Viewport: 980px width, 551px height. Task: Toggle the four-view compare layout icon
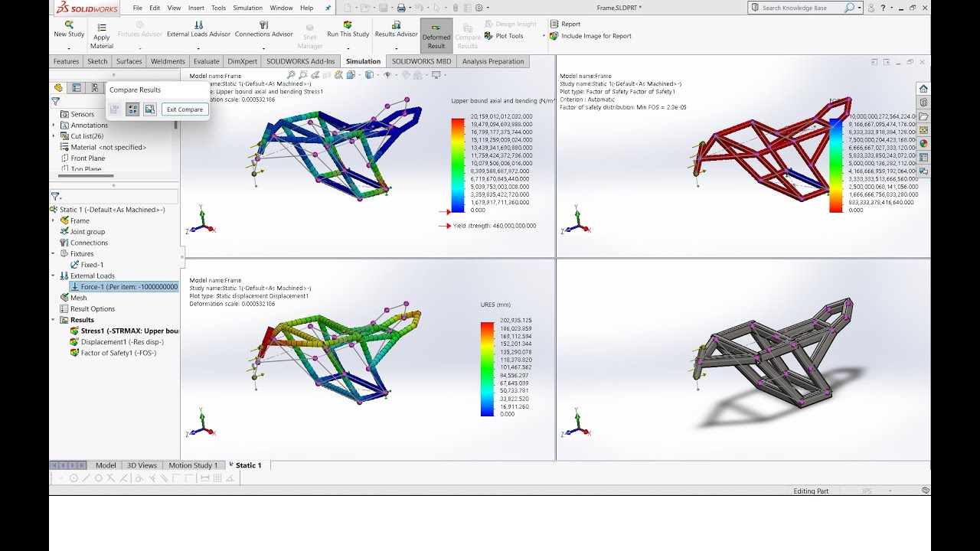coord(132,109)
